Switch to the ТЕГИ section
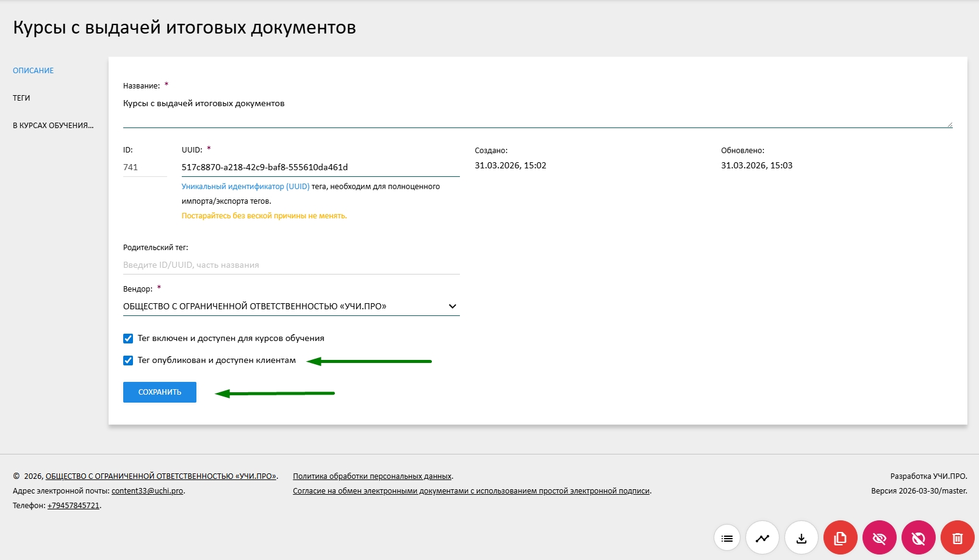Viewport: 979px width, 560px height. [21, 98]
